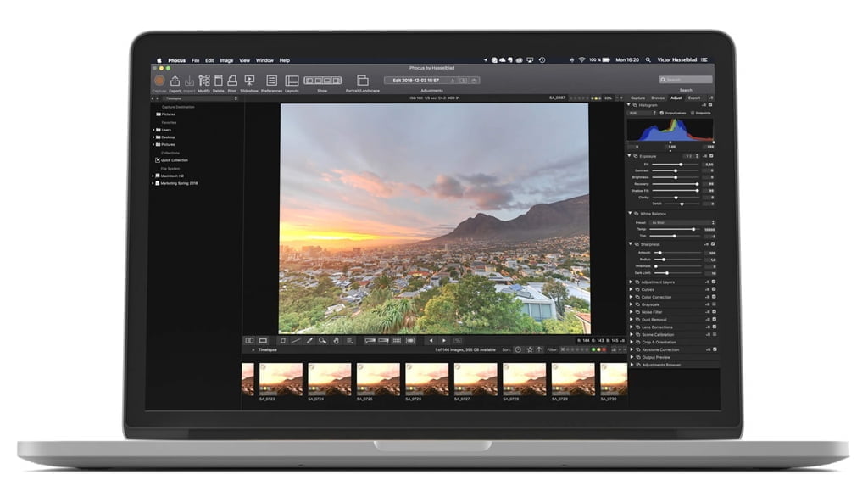Collapse the Exposure section
The height and width of the screenshot is (497, 868).
[x=630, y=156]
